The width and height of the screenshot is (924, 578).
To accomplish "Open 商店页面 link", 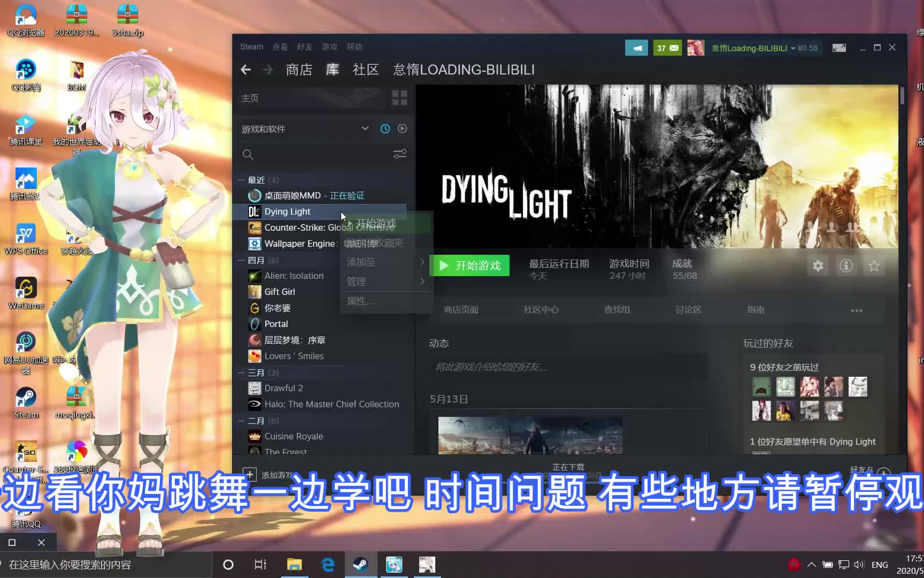I will point(461,310).
